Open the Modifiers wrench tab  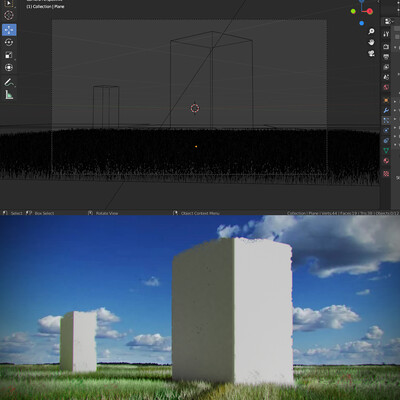[386, 110]
